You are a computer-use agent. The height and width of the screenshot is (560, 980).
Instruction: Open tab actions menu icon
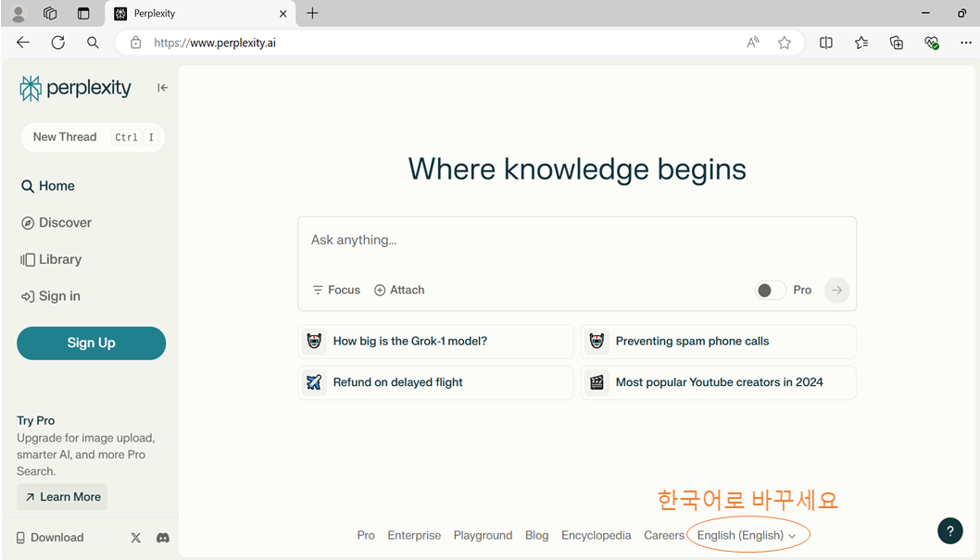point(83,13)
